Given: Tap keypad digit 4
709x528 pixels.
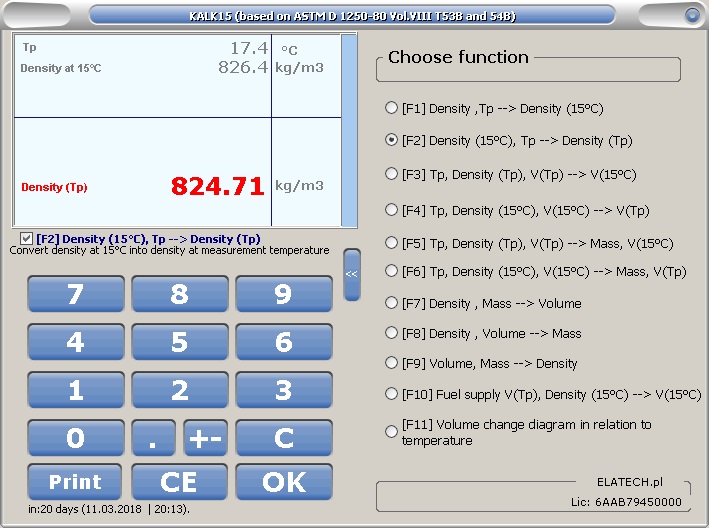Looking at the screenshot, I should coord(76,342).
